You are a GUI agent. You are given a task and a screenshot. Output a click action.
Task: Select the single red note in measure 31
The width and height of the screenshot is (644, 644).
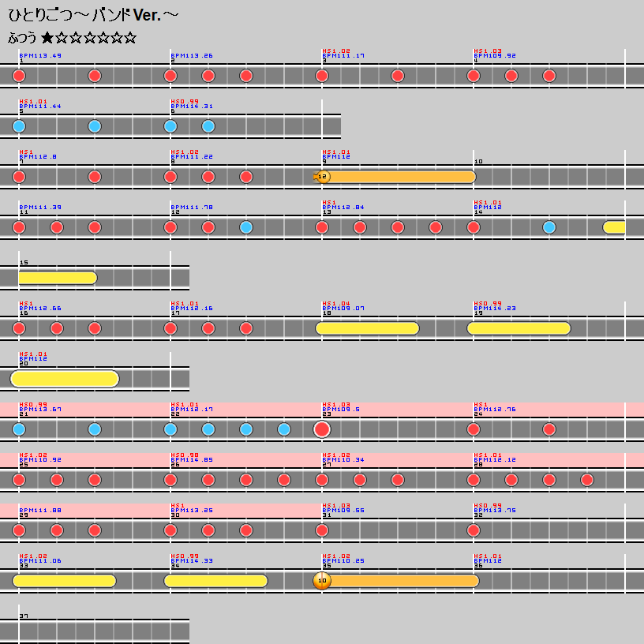322,530
